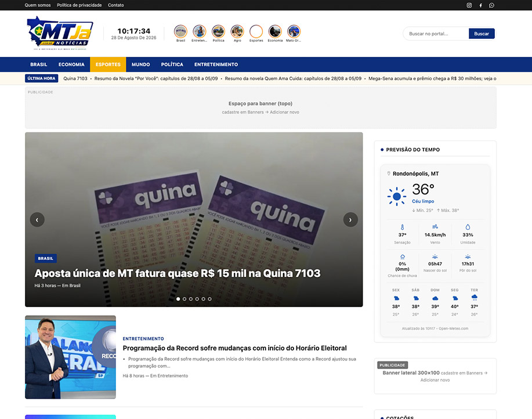Image resolution: width=532 pixels, height=419 pixels.
Task: Open the Facebook icon in top bar
Action: pyautogui.click(x=480, y=5)
